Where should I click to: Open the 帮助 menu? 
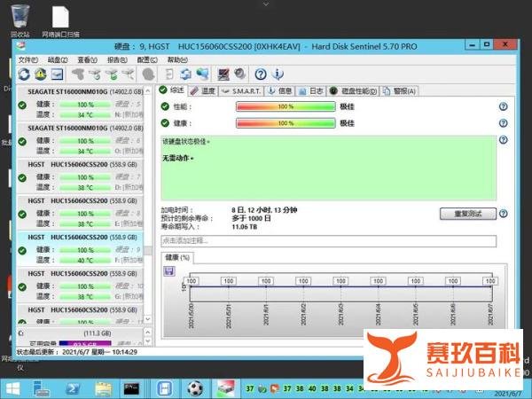[x=177, y=60]
